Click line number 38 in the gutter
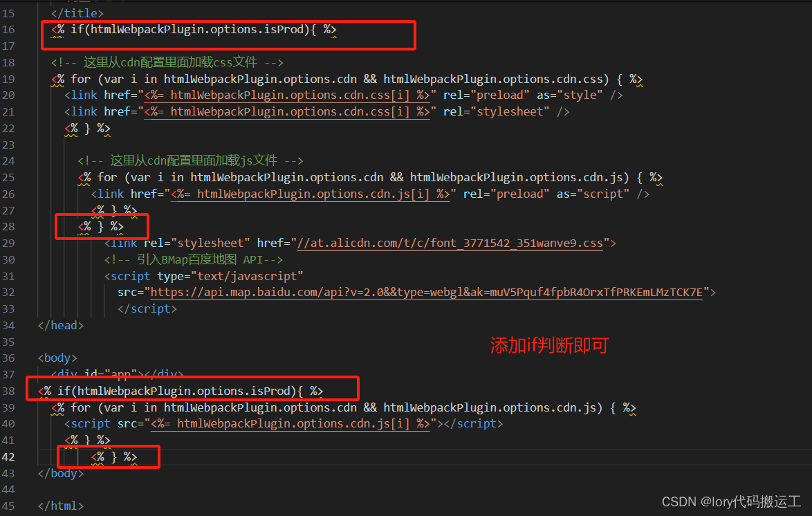This screenshot has width=812, height=516. coord(8,391)
